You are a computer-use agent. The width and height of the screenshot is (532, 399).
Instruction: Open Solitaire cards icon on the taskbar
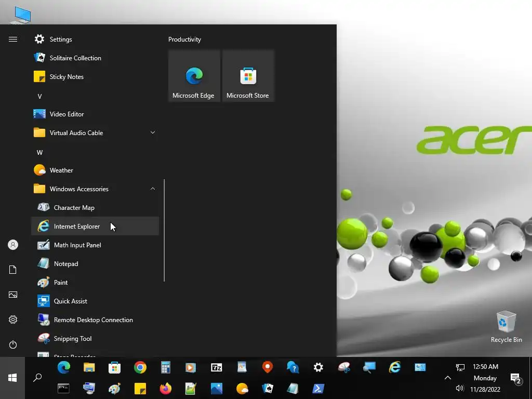(x=268, y=388)
